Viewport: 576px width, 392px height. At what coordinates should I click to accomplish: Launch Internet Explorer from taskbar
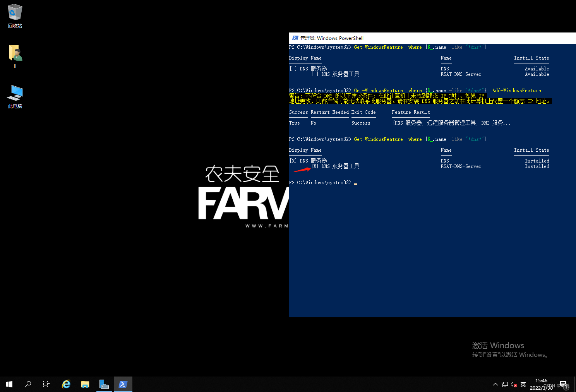point(66,384)
